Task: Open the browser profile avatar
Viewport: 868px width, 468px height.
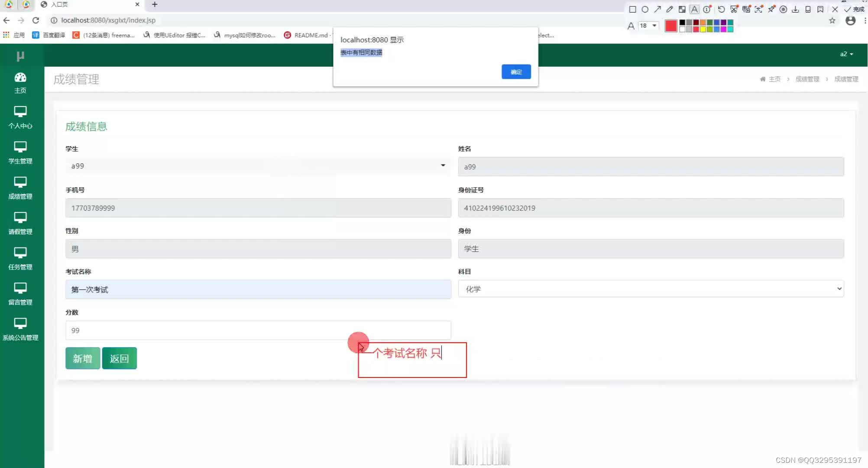Action: tap(851, 20)
